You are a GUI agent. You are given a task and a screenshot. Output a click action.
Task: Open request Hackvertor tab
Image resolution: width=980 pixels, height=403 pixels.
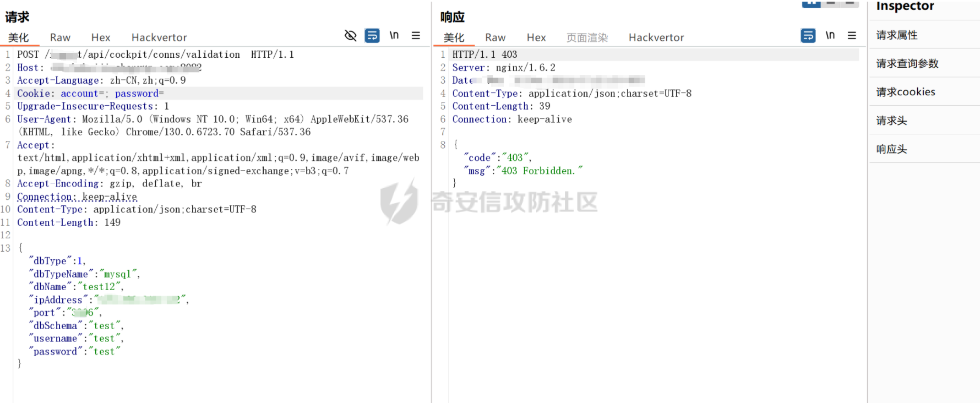coord(159,37)
